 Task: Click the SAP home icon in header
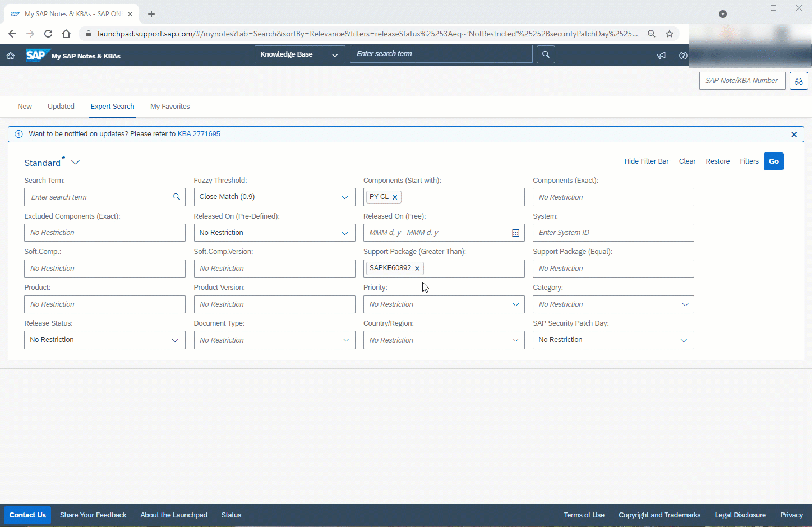pyautogui.click(x=10, y=56)
